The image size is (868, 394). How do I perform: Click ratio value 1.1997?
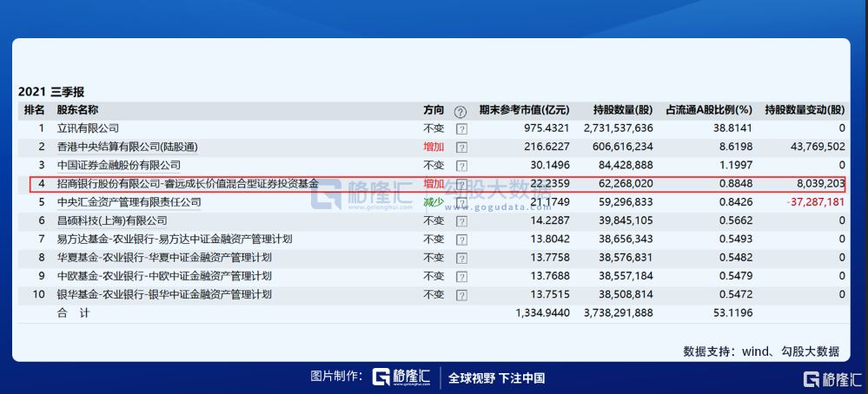pyautogui.click(x=736, y=165)
